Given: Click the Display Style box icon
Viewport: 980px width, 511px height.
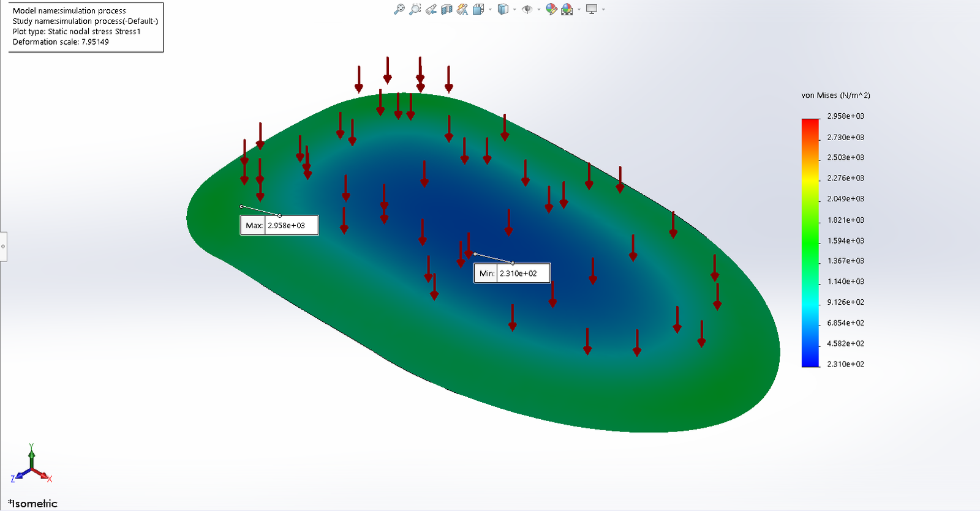Looking at the screenshot, I should click(x=503, y=9).
